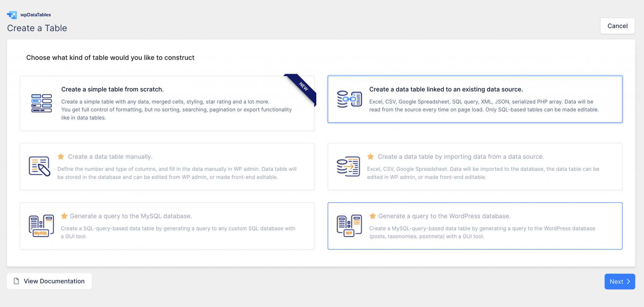Click the star beside 'Generate a query to the MySQL database'
This screenshot has width=644, height=307.
coord(64,216)
